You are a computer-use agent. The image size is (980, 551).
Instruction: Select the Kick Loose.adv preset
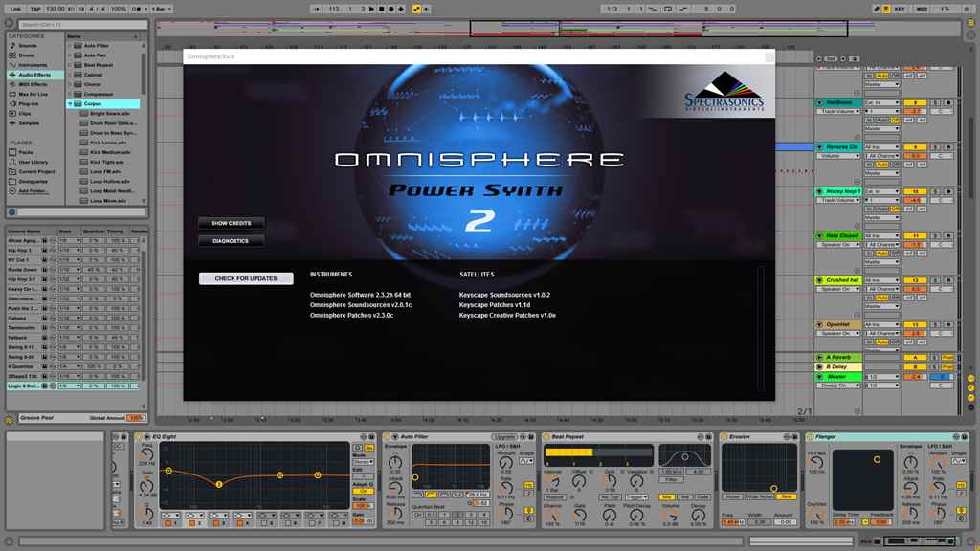click(107, 143)
